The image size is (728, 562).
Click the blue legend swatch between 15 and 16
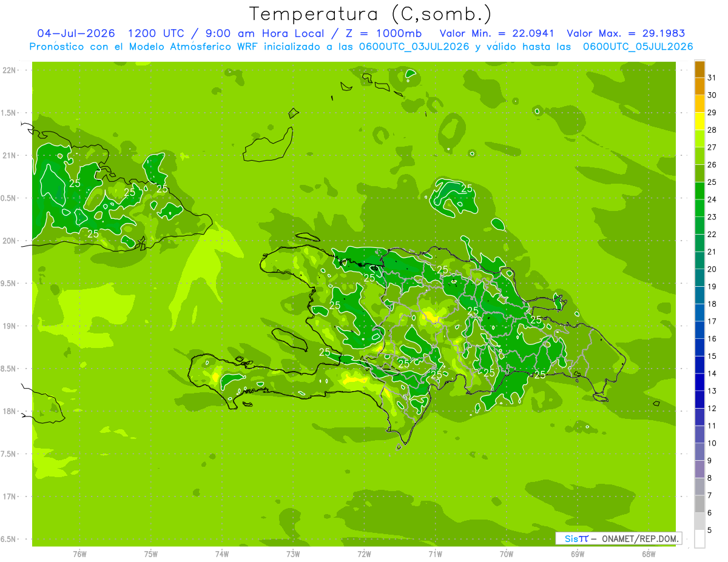699,347
